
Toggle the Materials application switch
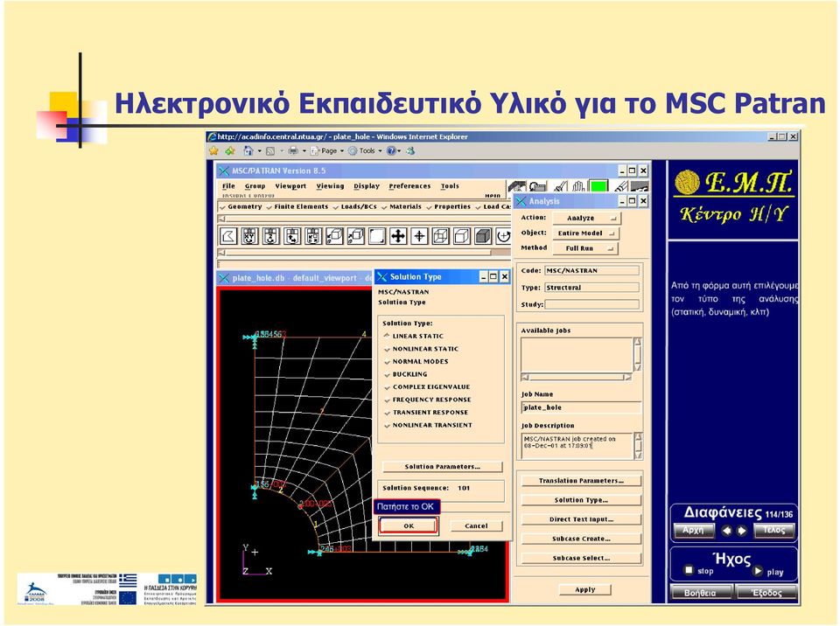(x=402, y=206)
